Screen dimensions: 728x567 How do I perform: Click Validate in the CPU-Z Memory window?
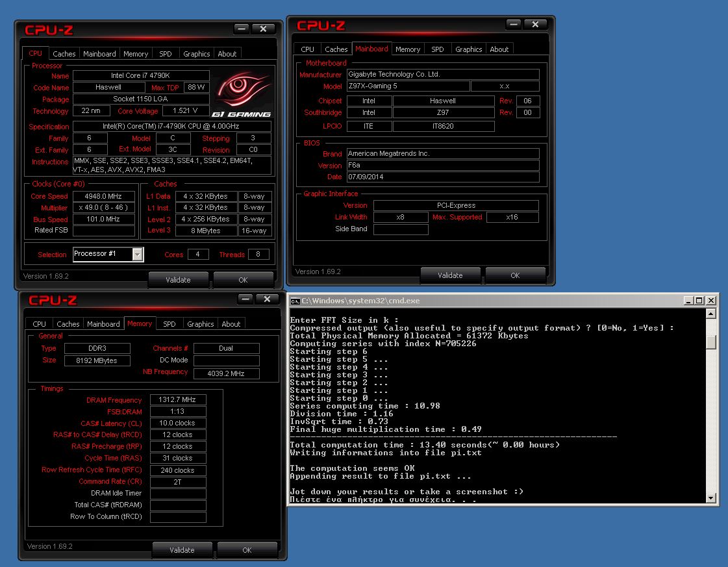tap(182, 550)
